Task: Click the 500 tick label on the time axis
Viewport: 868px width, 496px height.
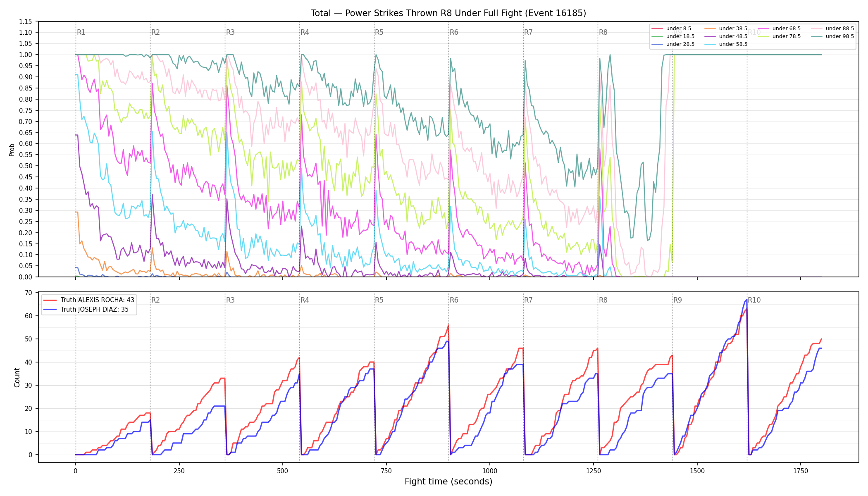Action: 283,471
